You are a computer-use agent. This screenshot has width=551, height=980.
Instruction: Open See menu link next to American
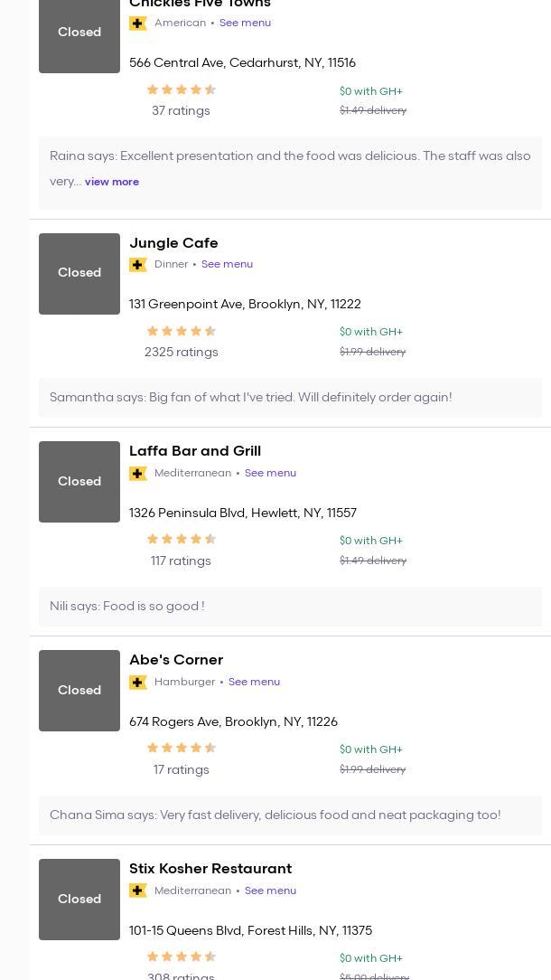[245, 24]
